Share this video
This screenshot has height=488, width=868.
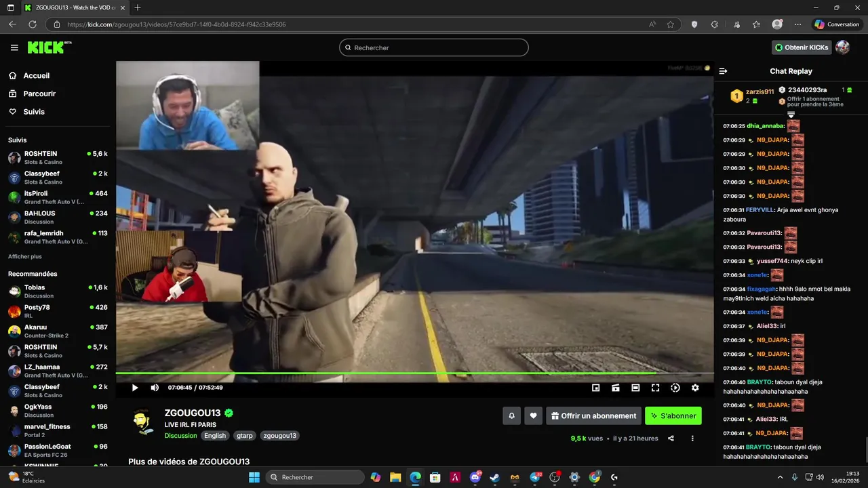pyautogui.click(x=671, y=439)
